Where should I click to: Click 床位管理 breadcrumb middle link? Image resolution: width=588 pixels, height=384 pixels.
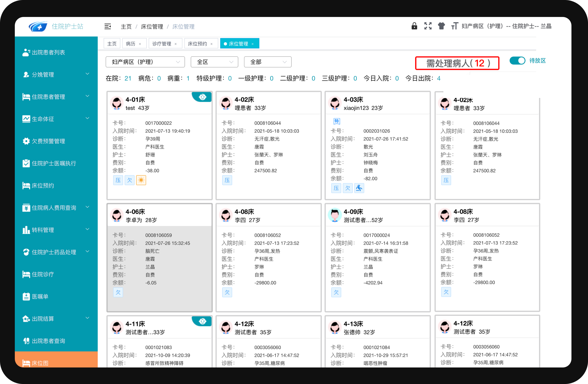(x=152, y=26)
